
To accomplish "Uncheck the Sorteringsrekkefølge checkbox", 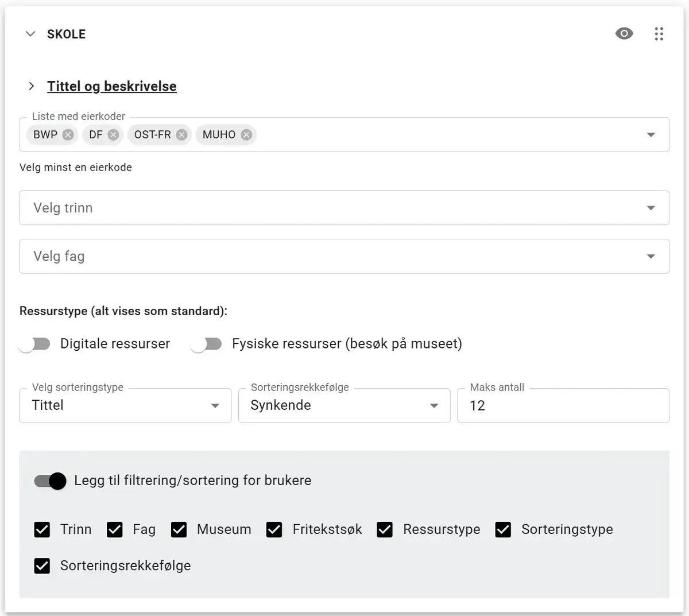I will [42, 566].
